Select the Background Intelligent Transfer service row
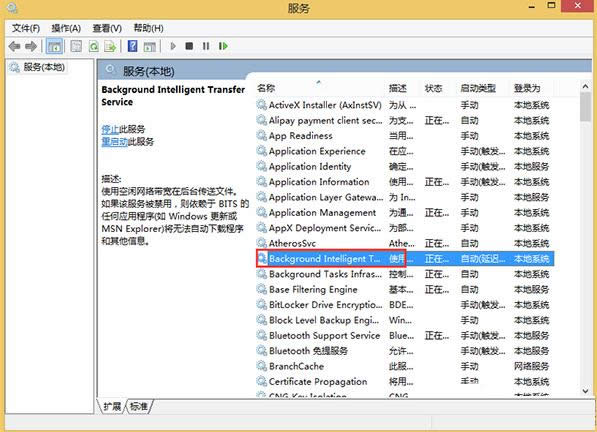 (x=405, y=259)
